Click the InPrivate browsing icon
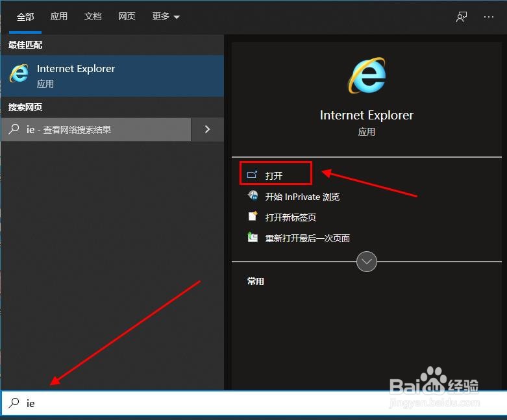 (253, 195)
